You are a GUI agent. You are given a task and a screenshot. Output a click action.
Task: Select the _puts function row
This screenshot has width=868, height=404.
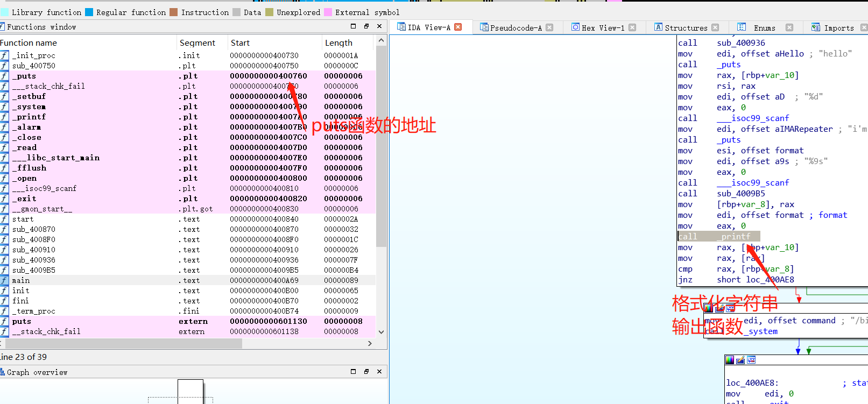[x=188, y=76]
